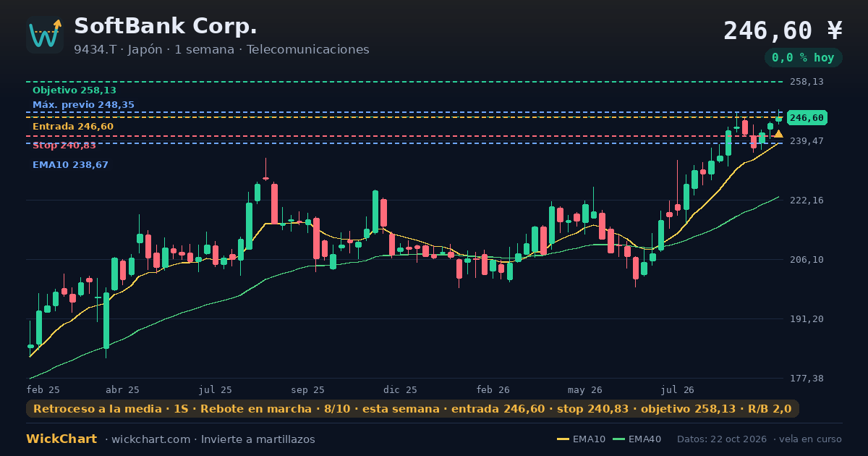The image size is (868, 456).
Task: Click the dic 25 date axis label
Action: point(401,390)
